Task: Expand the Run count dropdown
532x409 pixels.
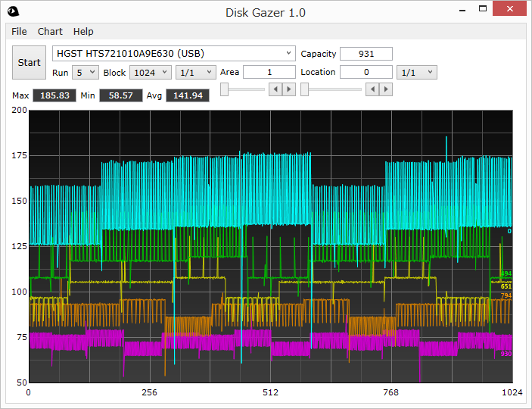Action: tap(86, 73)
